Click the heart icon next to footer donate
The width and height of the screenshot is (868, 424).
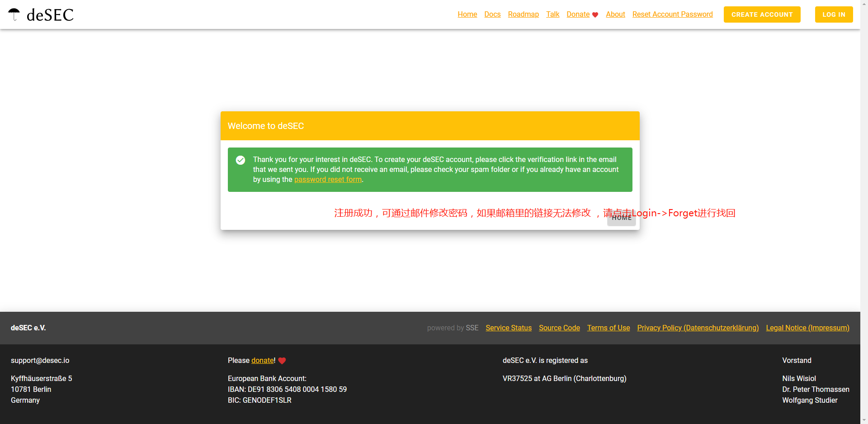282,361
